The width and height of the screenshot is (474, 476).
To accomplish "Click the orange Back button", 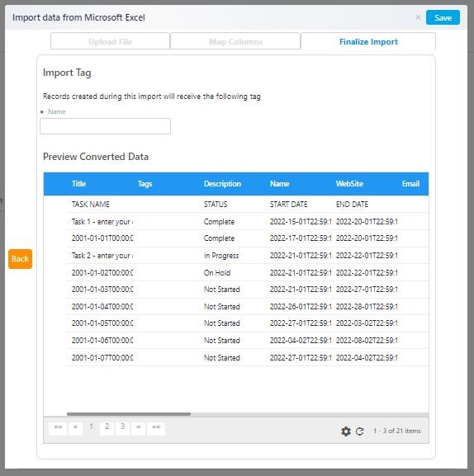I will [x=20, y=259].
